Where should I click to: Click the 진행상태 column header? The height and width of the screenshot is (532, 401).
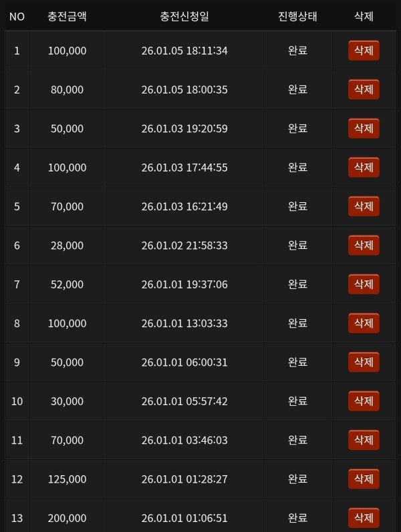point(297,16)
